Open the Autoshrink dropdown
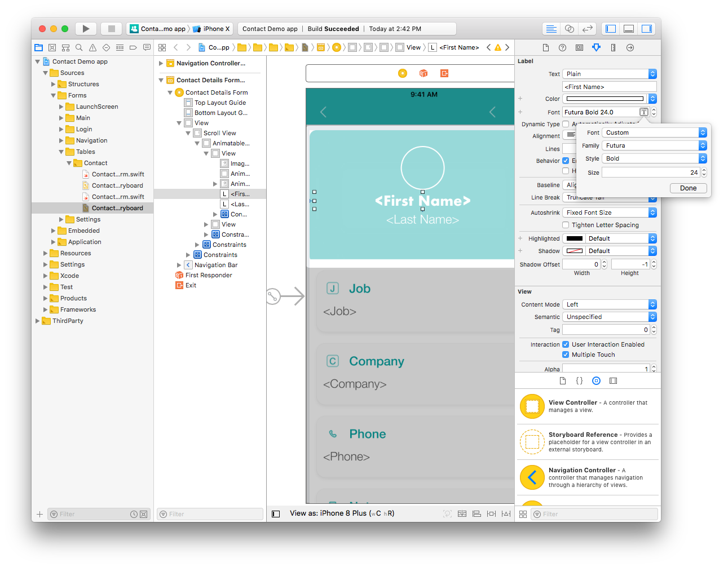The height and width of the screenshot is (567, 728). click(610, 212)
